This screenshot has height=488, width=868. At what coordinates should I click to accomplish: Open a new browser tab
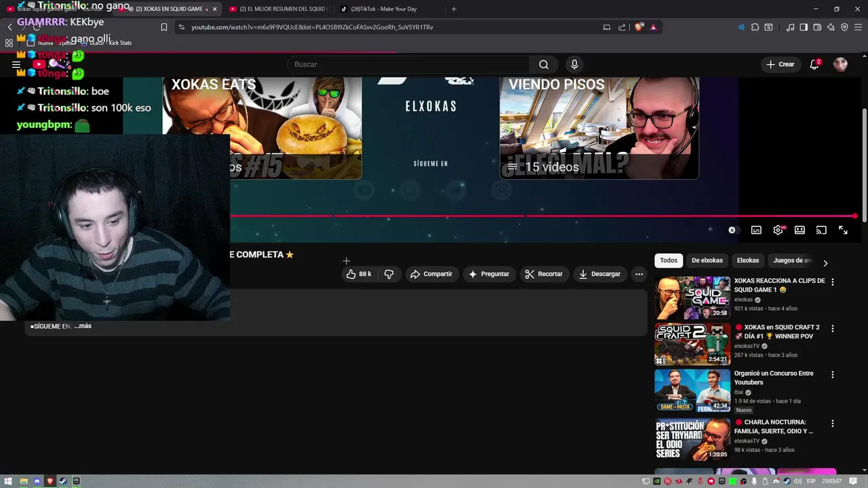point(454,9)
